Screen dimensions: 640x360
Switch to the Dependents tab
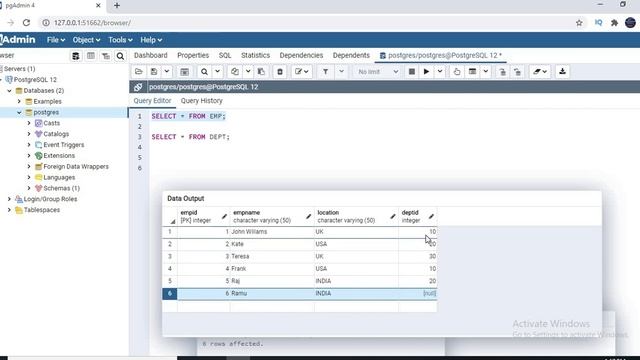351,56
